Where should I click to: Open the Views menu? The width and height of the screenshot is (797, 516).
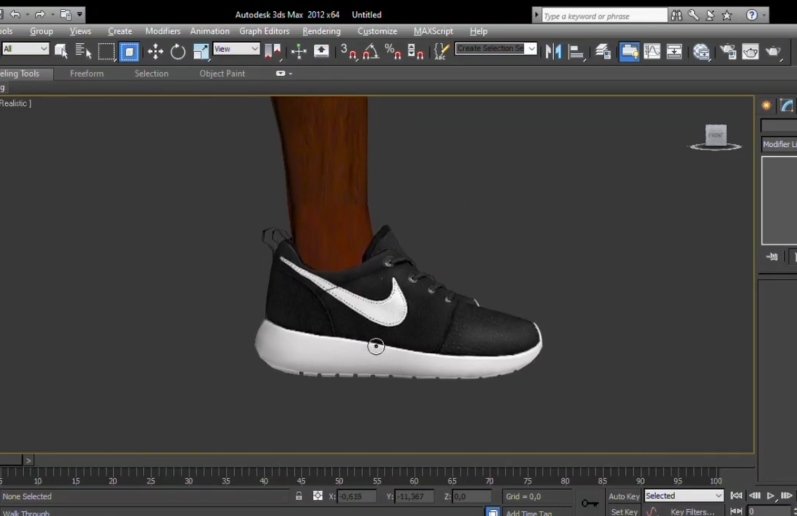click(80, 31)
